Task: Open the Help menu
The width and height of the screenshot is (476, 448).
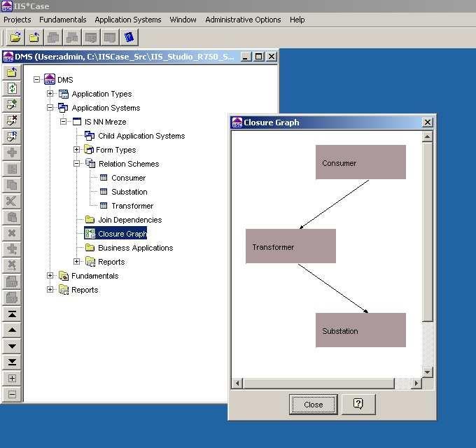Action: (x=297, y=20)
